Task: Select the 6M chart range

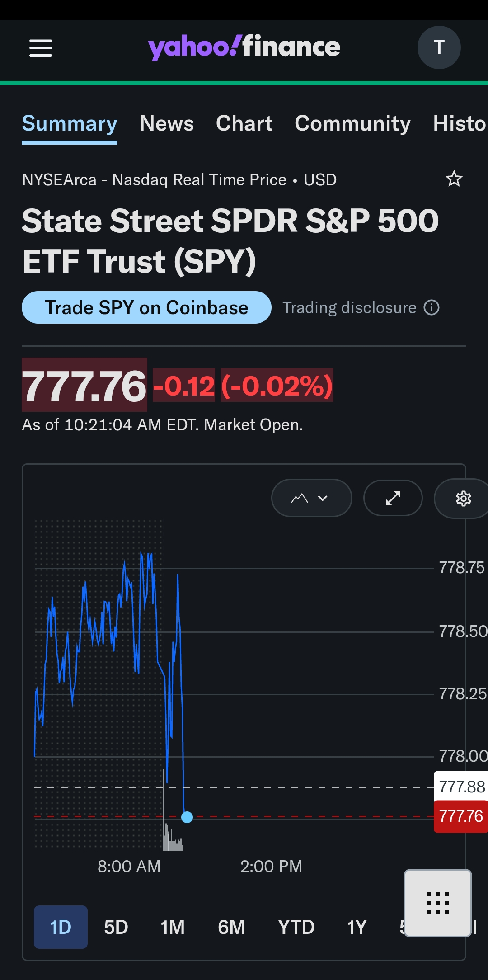Action: tap(231, 927)
